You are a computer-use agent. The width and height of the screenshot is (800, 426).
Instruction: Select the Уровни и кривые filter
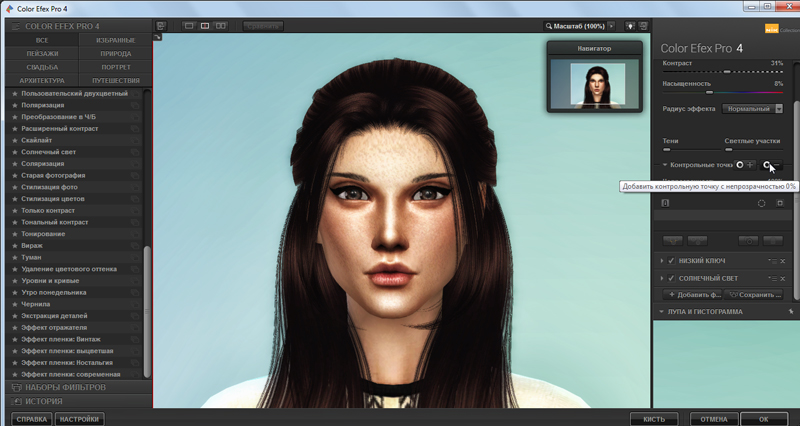50,281
